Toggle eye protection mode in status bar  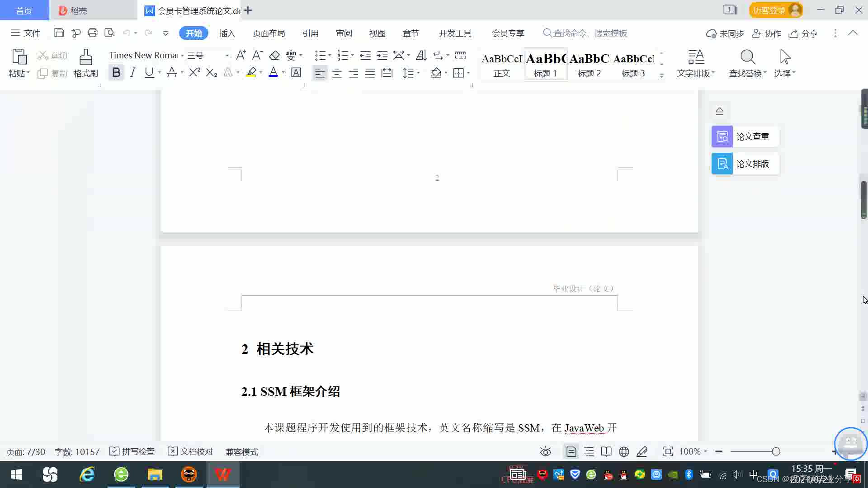pyautogui.click(x=545, y=452)
